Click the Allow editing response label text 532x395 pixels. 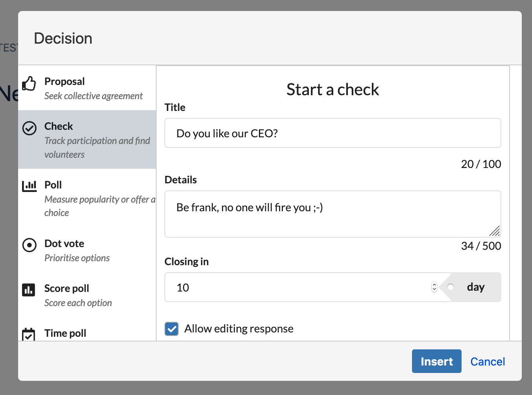[x=239, y=329]
